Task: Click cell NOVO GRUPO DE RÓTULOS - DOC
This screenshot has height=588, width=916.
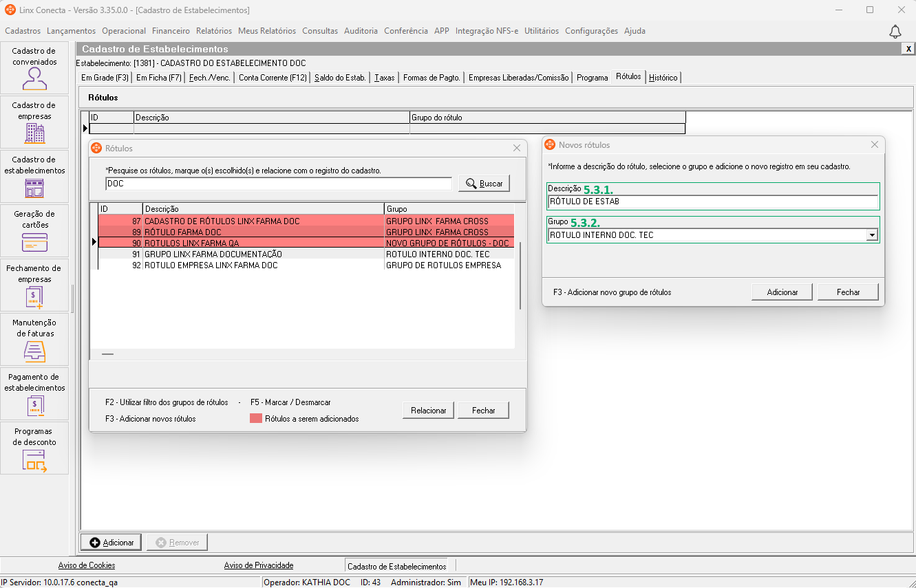Action: tap(449, 243)
